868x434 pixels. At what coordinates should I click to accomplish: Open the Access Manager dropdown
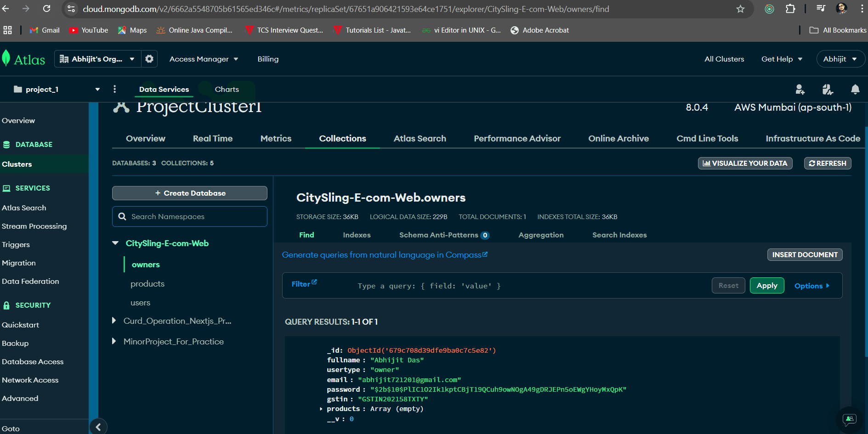204,59
